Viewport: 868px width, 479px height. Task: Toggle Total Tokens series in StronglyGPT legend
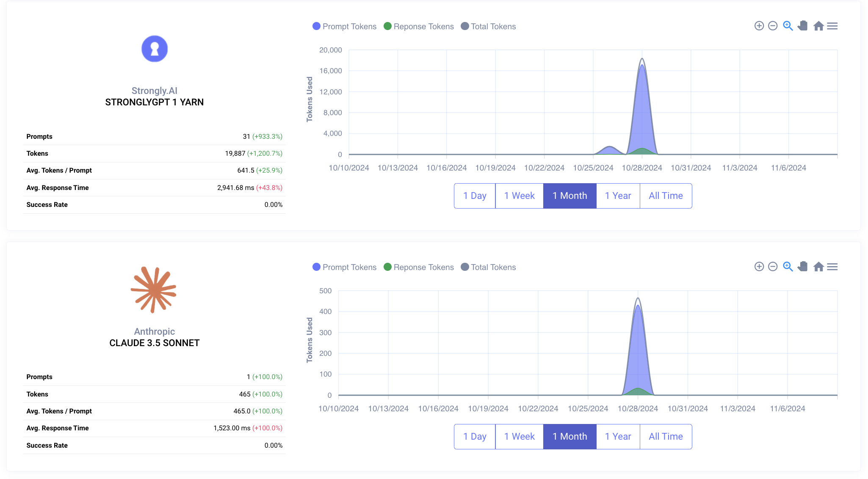coord(488,26)
